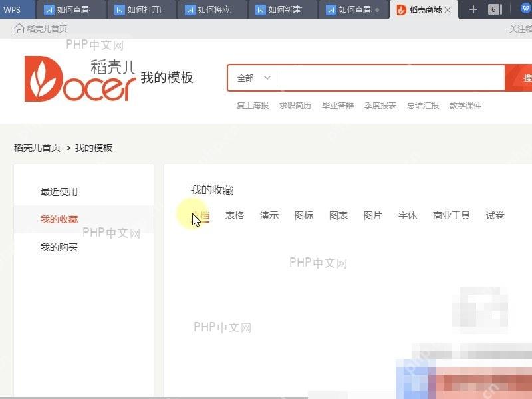Image resolution: width=532 pixels, height=399 pixels.
Task: Switch to the 如何打开 document tab
Action: point(140,9)
